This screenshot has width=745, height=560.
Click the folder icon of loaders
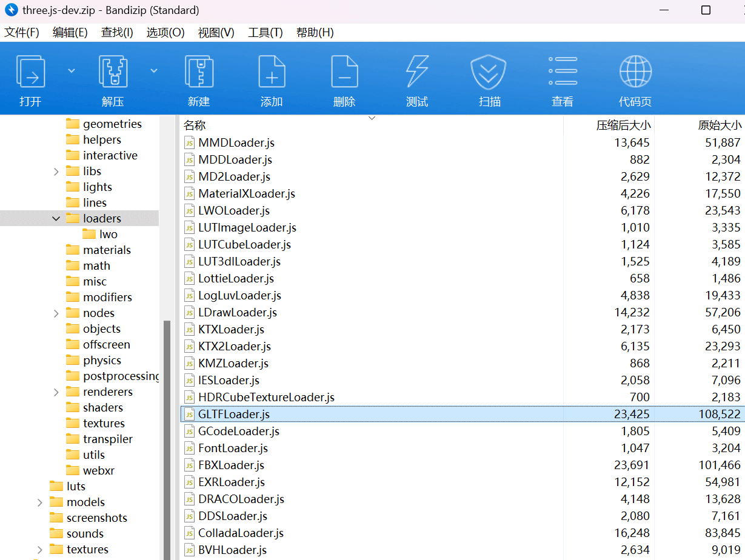[73, 218]
